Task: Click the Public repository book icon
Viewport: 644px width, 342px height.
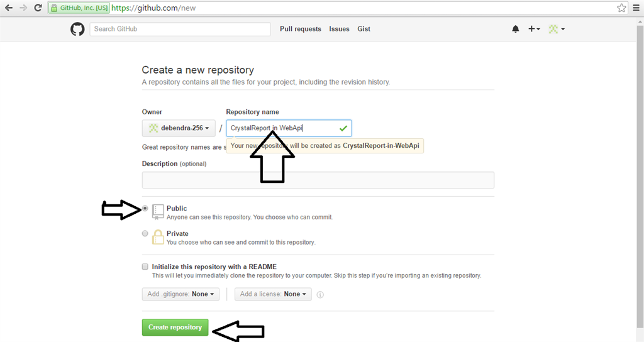Action: coord(158,211)
